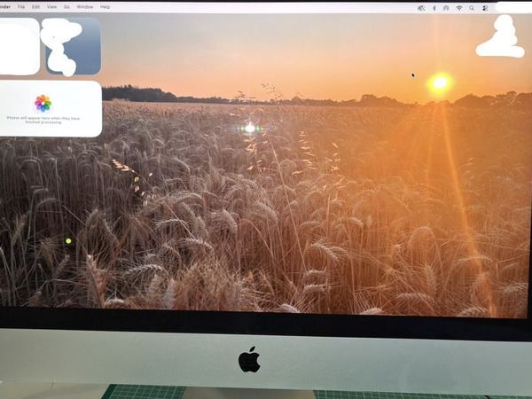Open Spotlight search magnifier icon

pyautogui.click(x=472, y=8)
